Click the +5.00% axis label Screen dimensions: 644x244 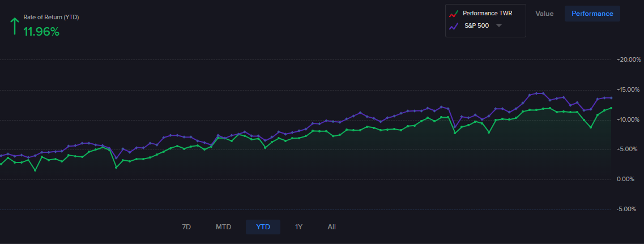click(x=628, y=149)
